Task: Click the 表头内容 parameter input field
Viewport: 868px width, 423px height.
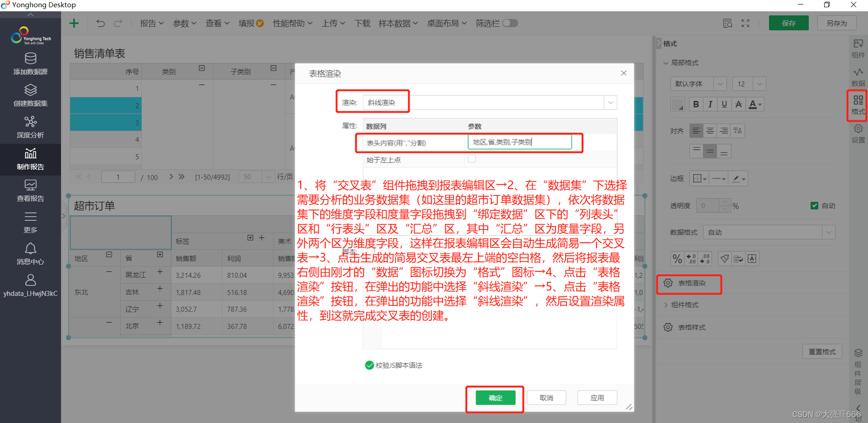Action: pos(519,142)
